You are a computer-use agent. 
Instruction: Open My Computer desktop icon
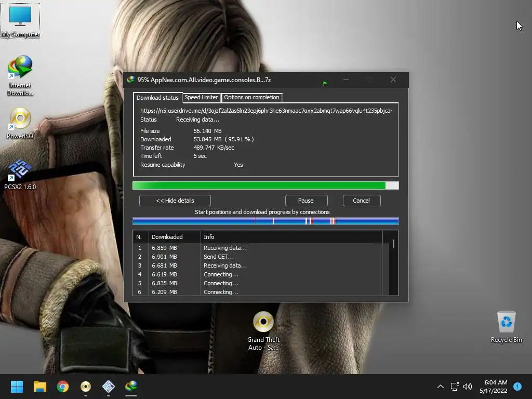20,21
